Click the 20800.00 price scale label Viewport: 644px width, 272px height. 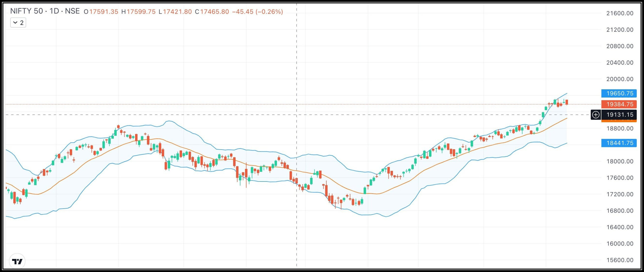[x=620, y=46]
